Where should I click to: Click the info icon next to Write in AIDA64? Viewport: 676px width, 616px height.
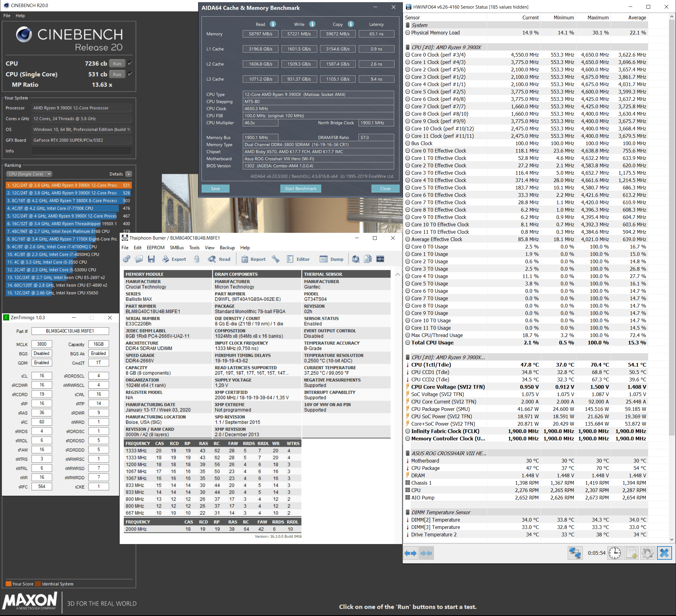(x=312, y=24)
